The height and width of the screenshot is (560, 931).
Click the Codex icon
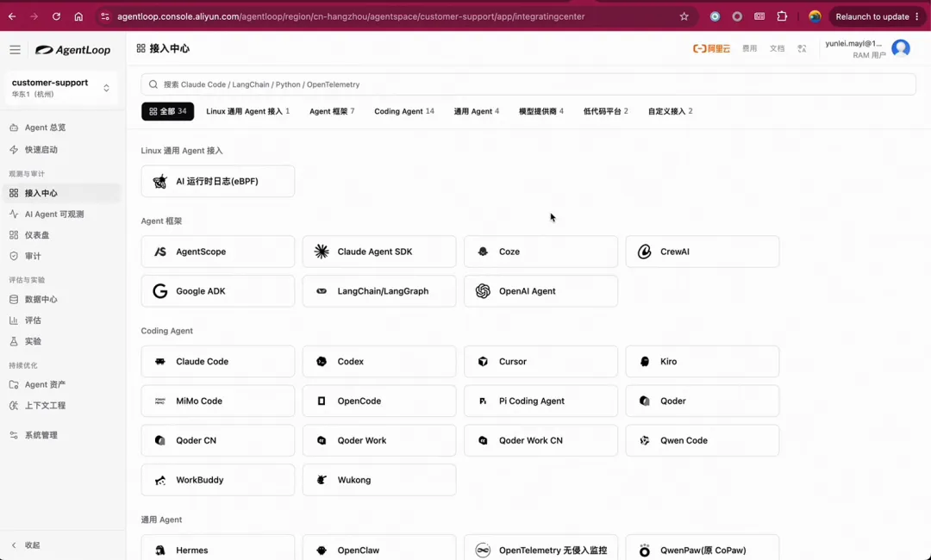click(x=322, y=361)
